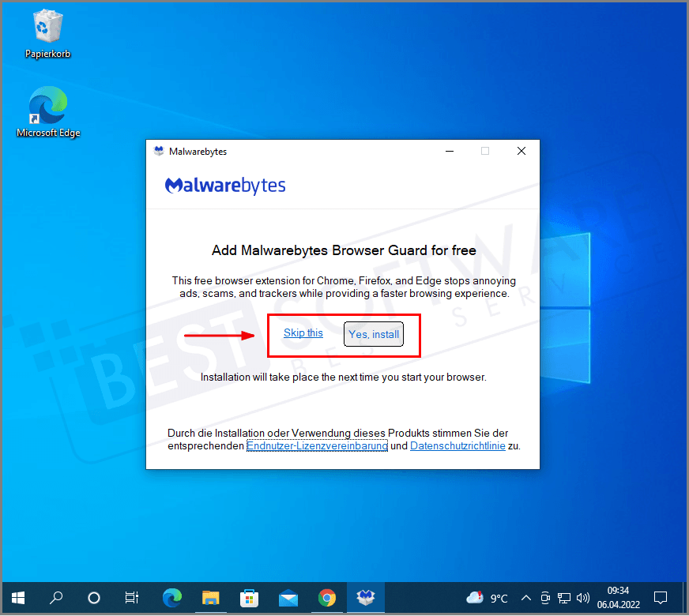
Task: Click the "Yes, install" button
Action: coord(373,334)
